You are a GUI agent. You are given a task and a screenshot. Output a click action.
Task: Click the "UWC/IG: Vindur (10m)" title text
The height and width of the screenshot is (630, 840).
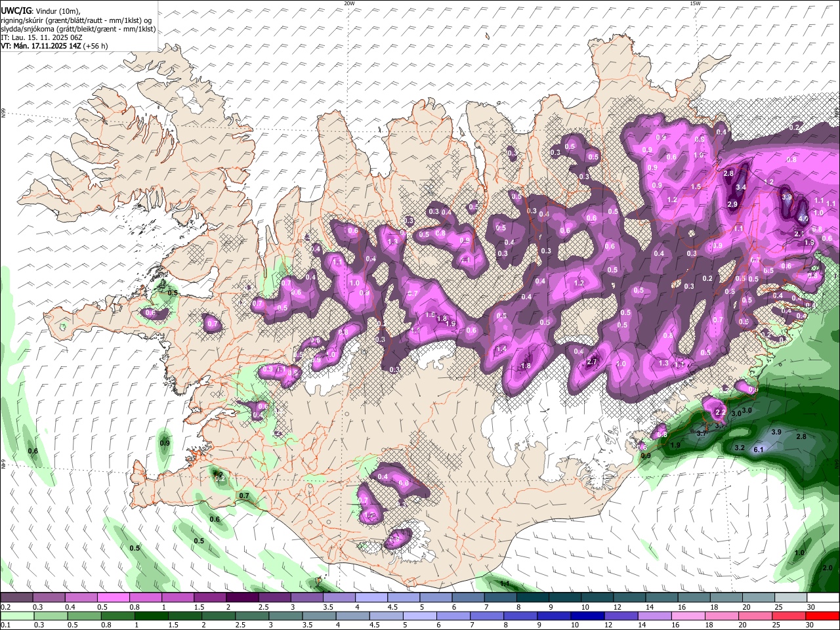(x=41, y=11)
